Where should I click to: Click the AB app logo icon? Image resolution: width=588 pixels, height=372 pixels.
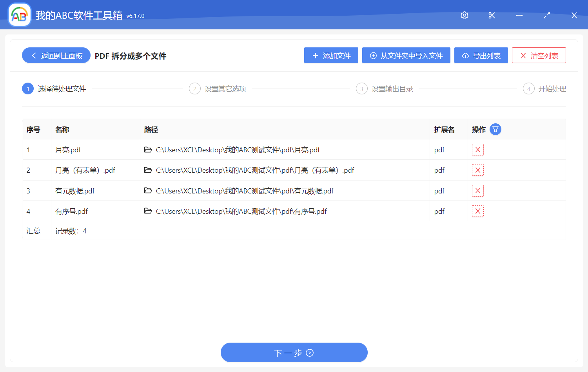click(19, 14)
